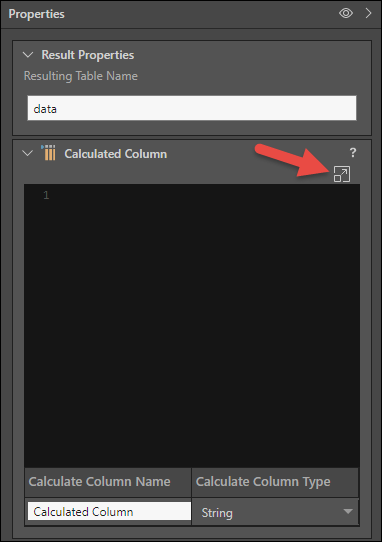Collapse the Calculated Column section chevron
This screenshot has width=382, height=542.
[x=27, y=153]
